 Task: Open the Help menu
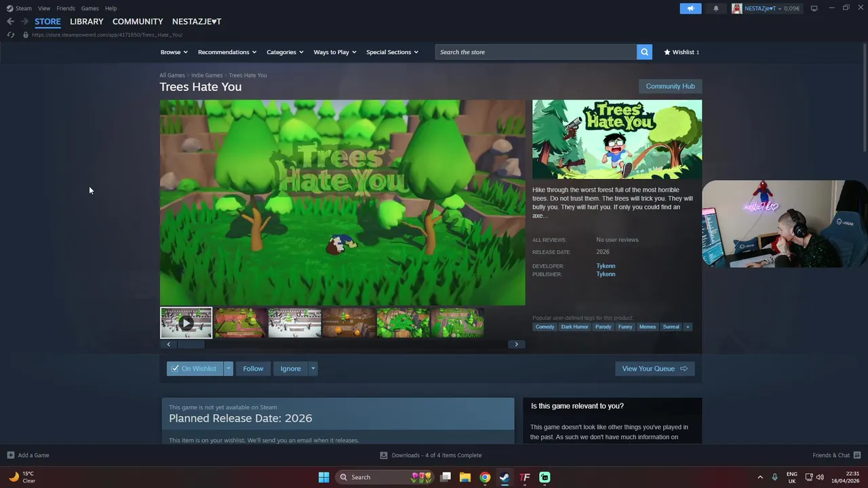tap(111, 8)
